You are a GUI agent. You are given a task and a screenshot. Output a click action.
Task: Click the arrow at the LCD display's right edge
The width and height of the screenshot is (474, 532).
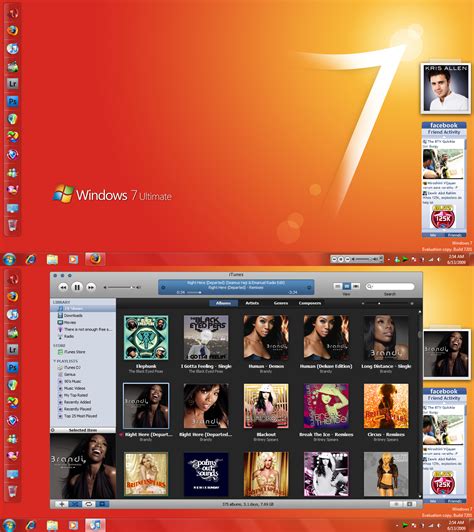(309, 287)
